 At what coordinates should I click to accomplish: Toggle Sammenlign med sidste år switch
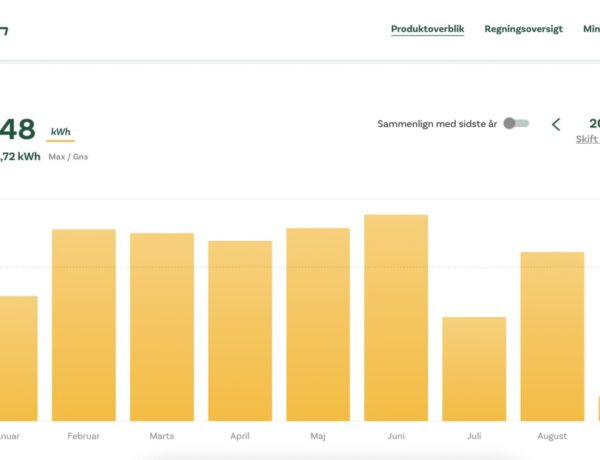(516, 124)
